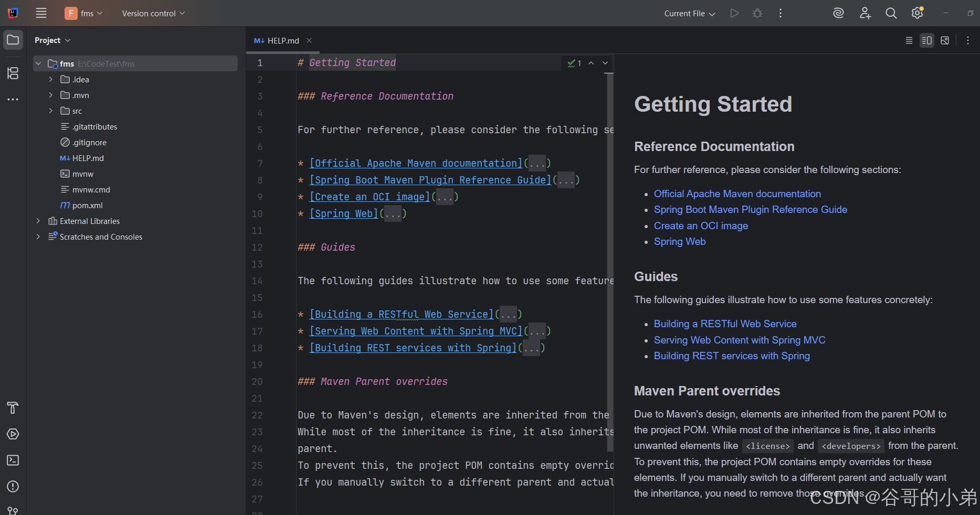Switch to preview-only view mode
The width and height of the screenshot is (980, 515).
coord(945,40)
